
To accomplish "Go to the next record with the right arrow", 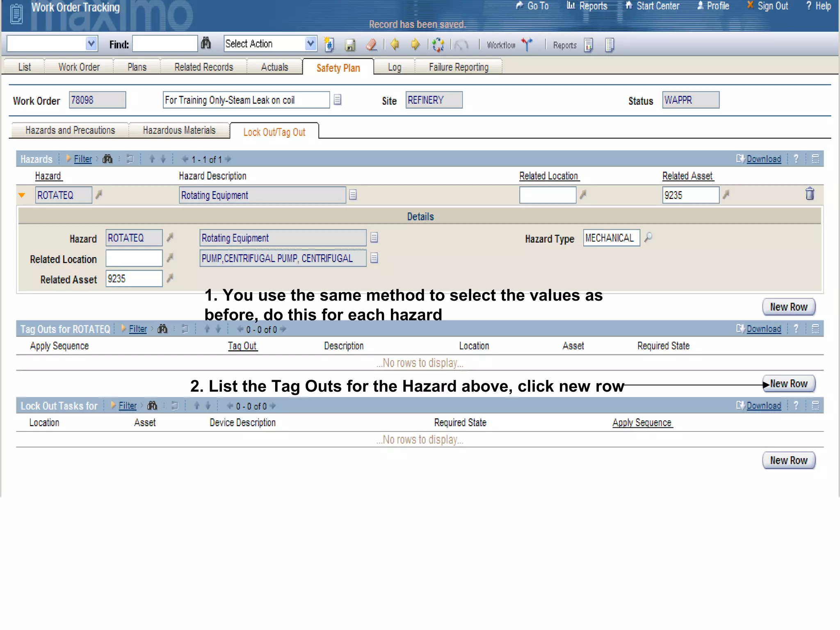I will coord(415,44).
